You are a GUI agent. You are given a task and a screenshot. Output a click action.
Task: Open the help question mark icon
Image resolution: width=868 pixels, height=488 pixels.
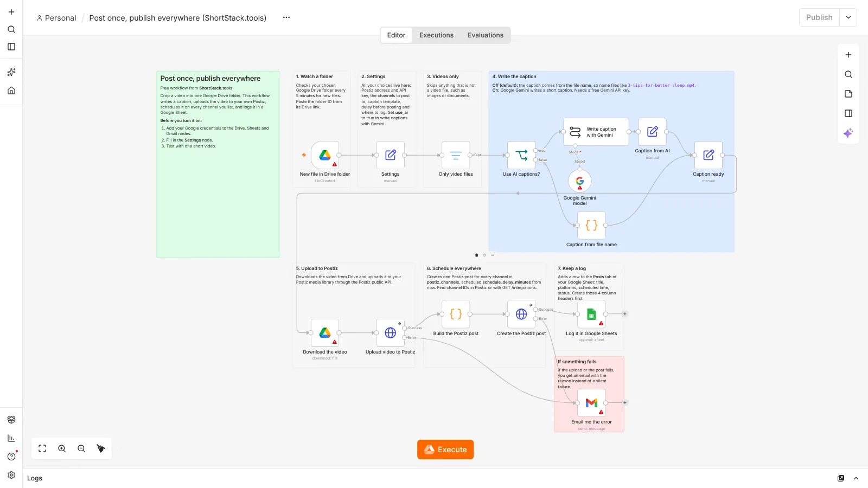(x=11, y=457)
